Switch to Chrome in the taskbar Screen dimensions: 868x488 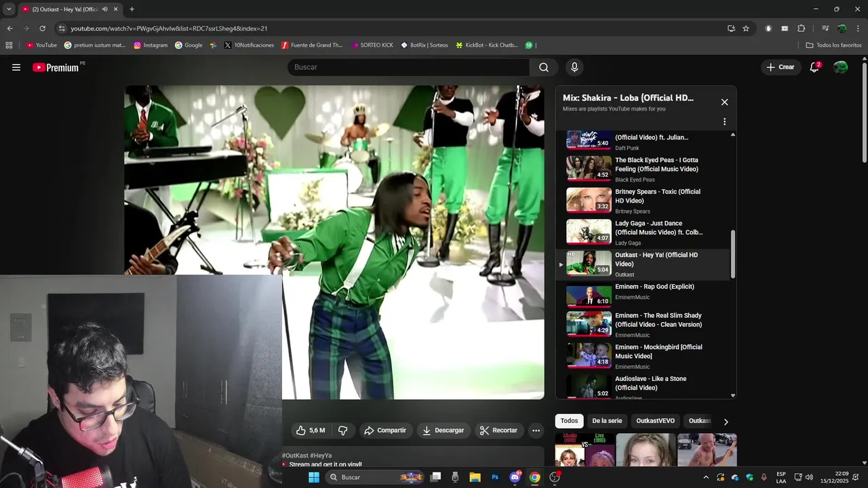[534, 477]
